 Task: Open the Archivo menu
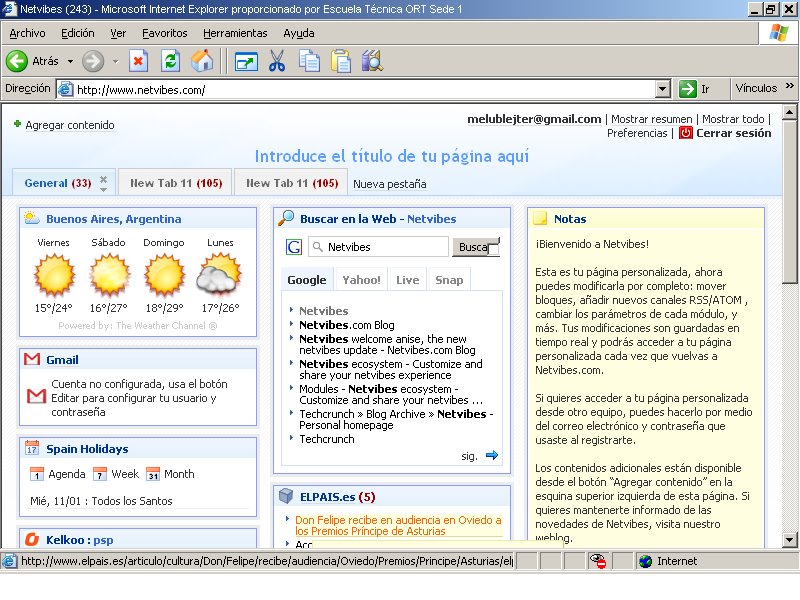[28, 33]
